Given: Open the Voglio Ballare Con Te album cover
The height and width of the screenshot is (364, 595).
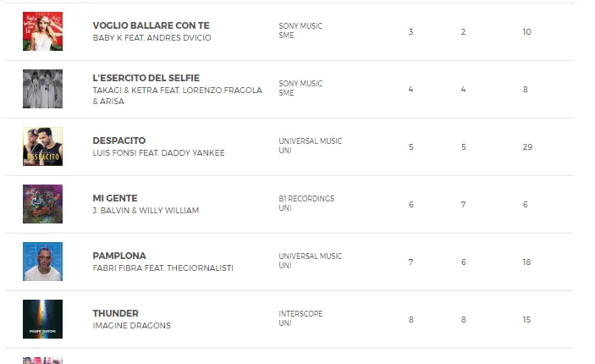Looking at the screenshot, I should click(42, 31).
